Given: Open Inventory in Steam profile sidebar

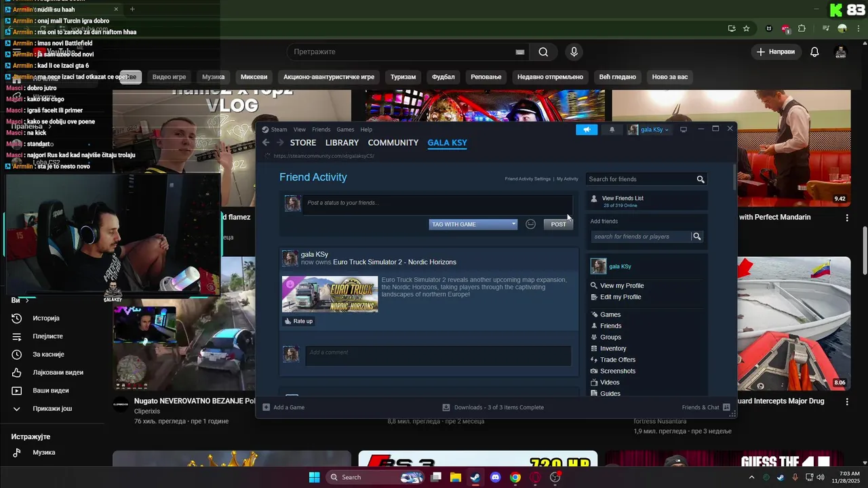Looking at the screenshot, I should click(x=613, y=348).
